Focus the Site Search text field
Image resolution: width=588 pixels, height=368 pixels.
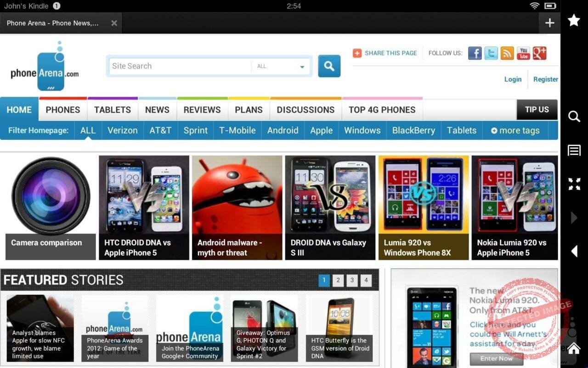[x=179, y=66]
